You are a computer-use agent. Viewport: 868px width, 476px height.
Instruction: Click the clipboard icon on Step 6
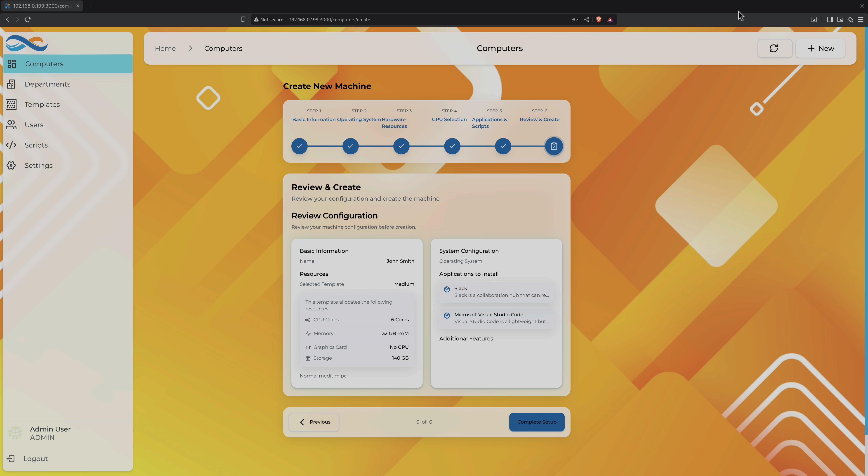pos(554,146)
